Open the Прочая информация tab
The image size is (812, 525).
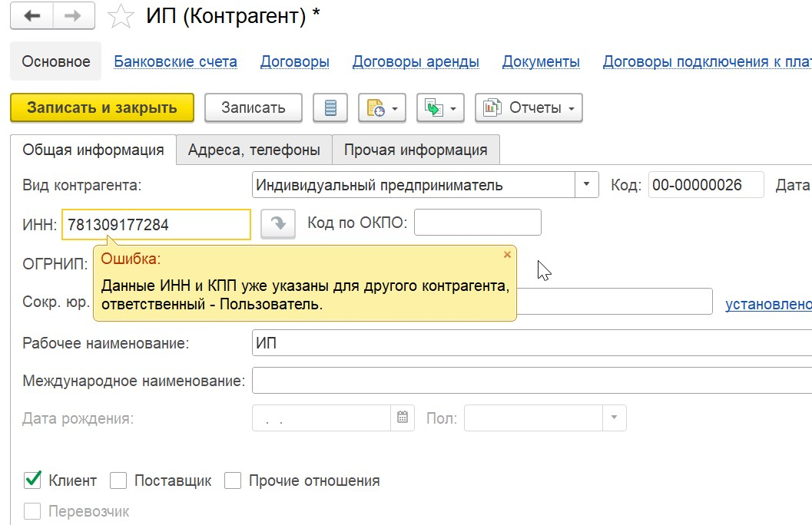point(416,150)
